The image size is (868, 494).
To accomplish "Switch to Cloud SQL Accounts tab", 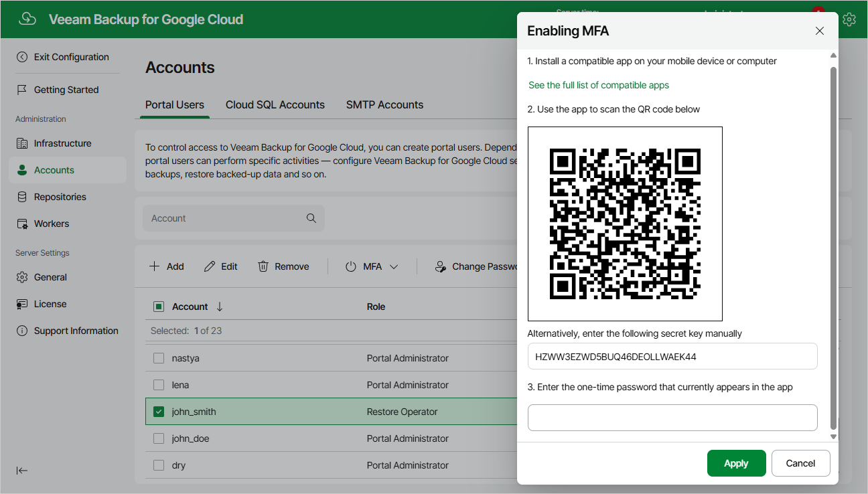I will click(x=275, y=104).
